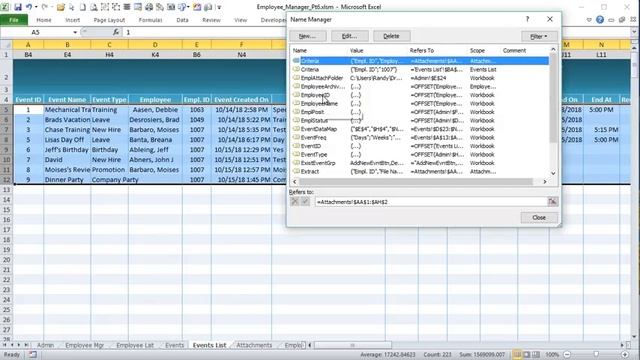Viewport: 640px width, 360px height.
Task: Click the New... button in Name Manager
Action: [x=308, y=36]
